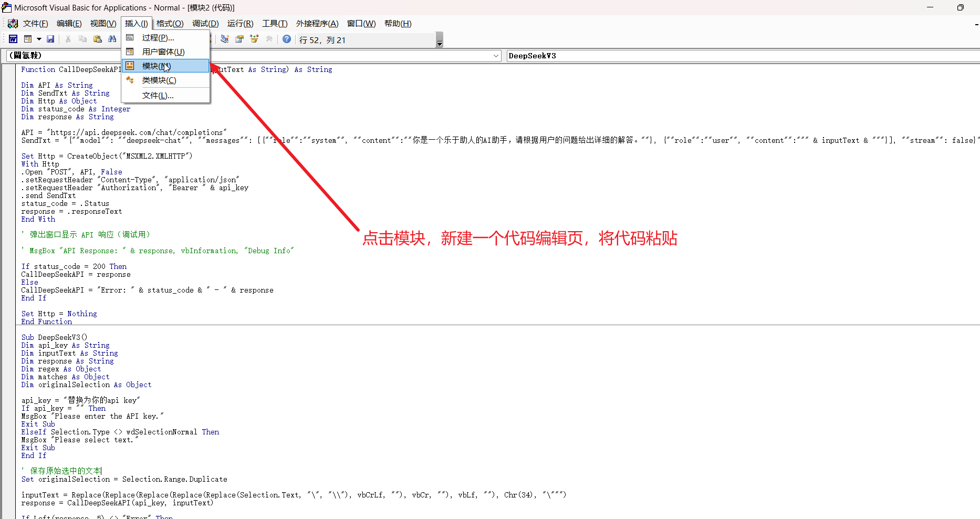Click the minimize button in title bar

(930, 7)
